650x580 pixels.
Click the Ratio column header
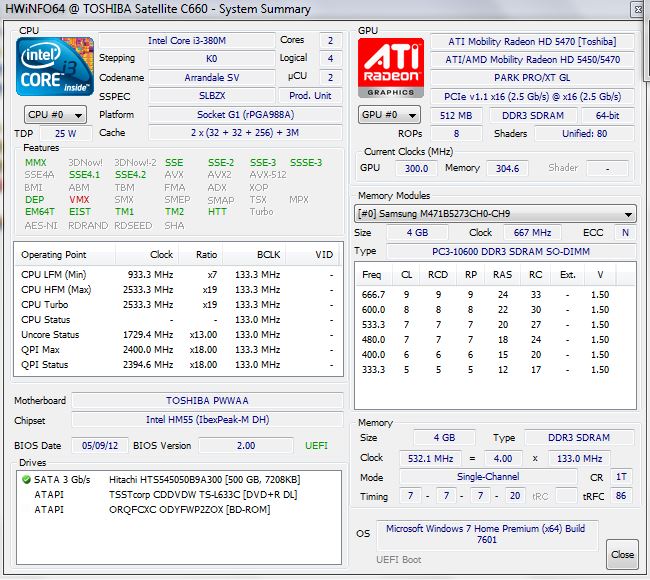(201, 255)
